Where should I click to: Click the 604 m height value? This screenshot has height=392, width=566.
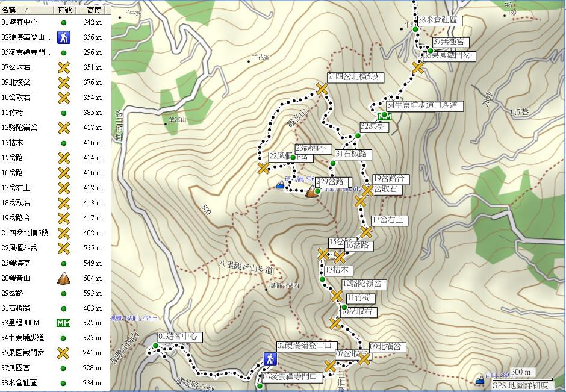tap(92, 278)
